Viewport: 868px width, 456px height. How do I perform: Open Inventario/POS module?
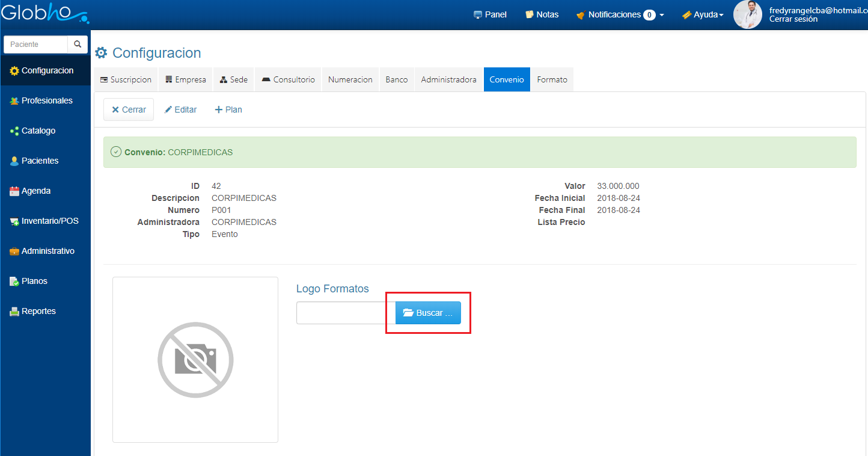tap(49, 221)
